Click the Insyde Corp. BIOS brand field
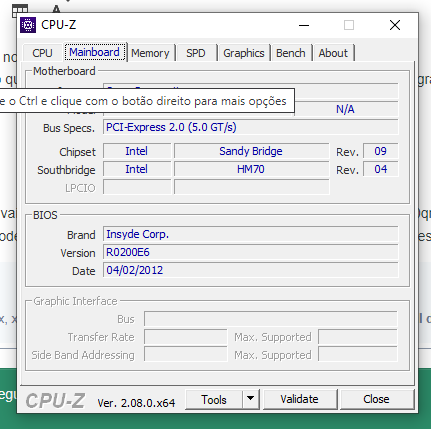The image size is (431, 429). (x=251, y=234)
